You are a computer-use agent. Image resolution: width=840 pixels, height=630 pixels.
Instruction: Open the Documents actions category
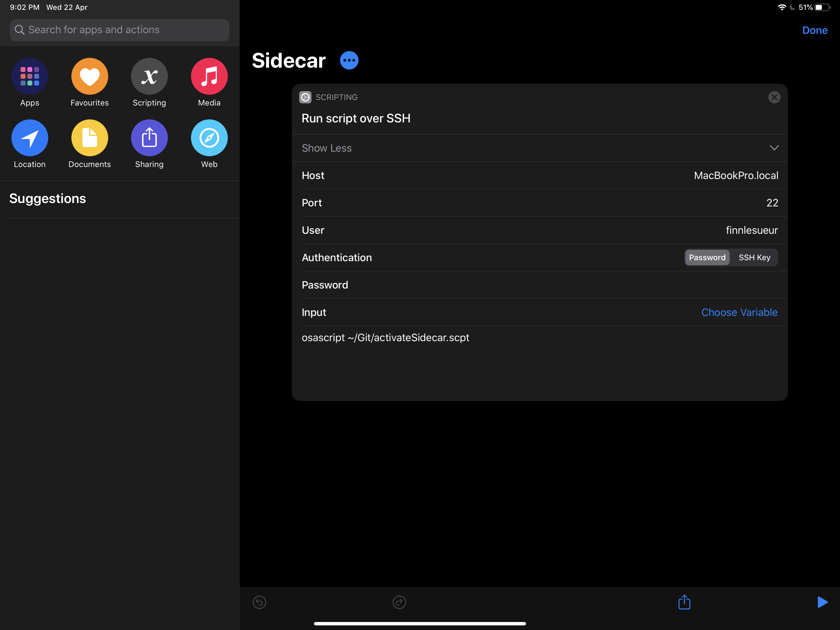pos(89,138)
